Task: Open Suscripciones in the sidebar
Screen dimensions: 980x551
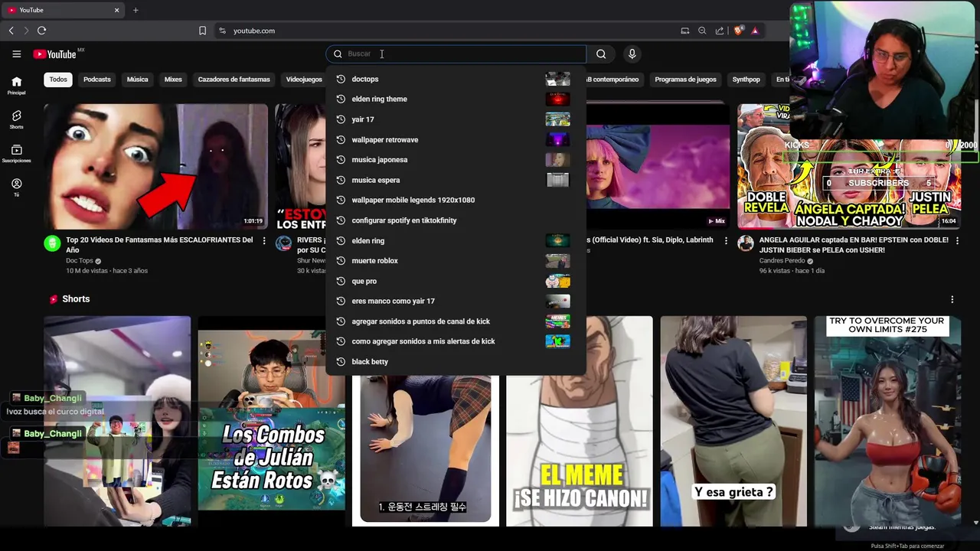Action: tap(16, 154)
